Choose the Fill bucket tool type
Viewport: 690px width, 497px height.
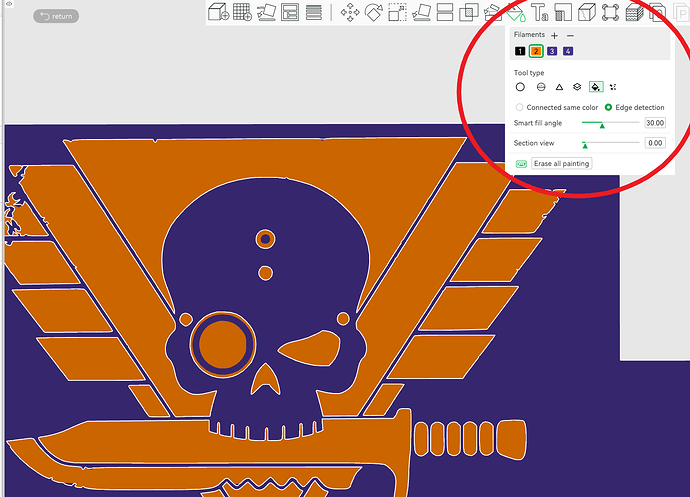(x=596, y=87)
